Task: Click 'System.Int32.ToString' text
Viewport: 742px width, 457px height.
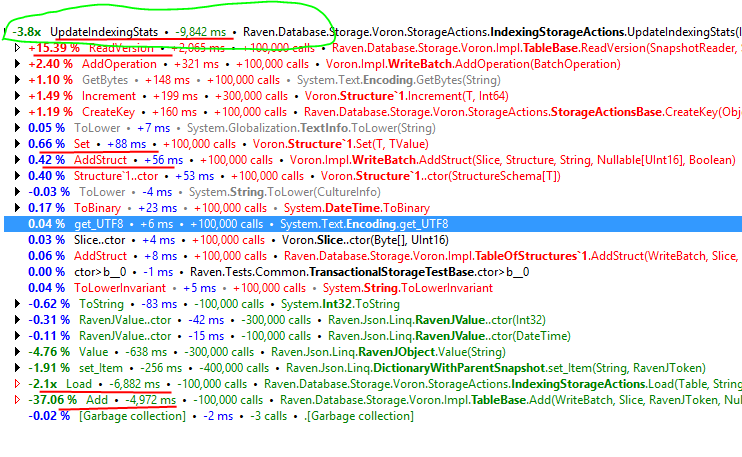Action: point(340,304)
